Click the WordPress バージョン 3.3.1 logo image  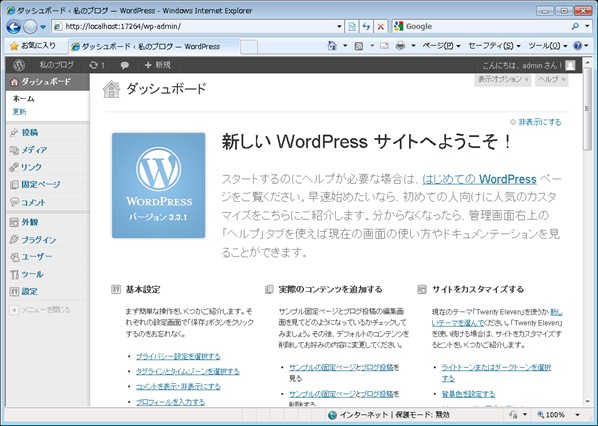pyautogui.click(x=159, y=185)
